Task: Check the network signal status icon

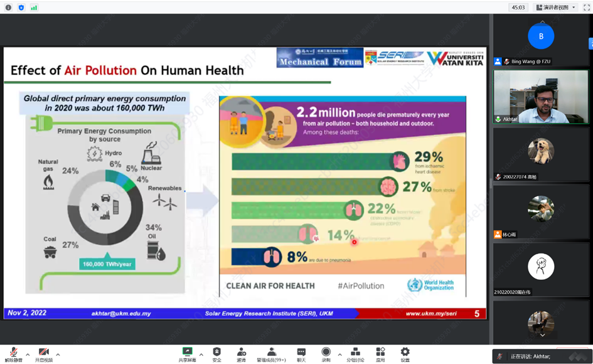Action: [x=34, y=8]
